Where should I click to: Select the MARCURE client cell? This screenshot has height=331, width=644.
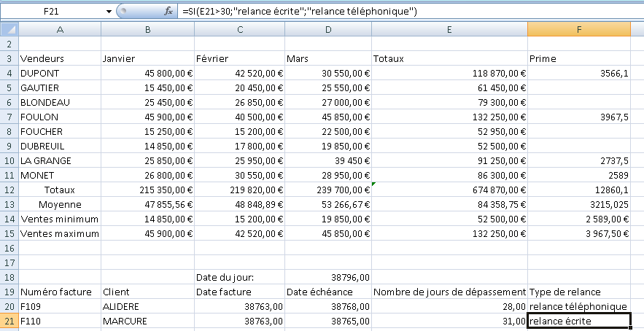[x=147, y=321]
